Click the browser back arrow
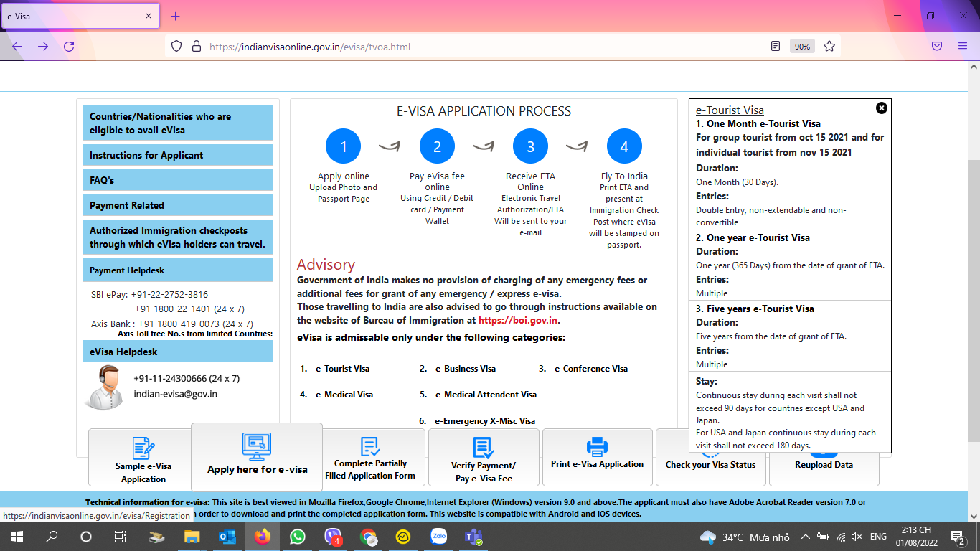The width and height of the screenshot is (980, 551). [17, 46]
